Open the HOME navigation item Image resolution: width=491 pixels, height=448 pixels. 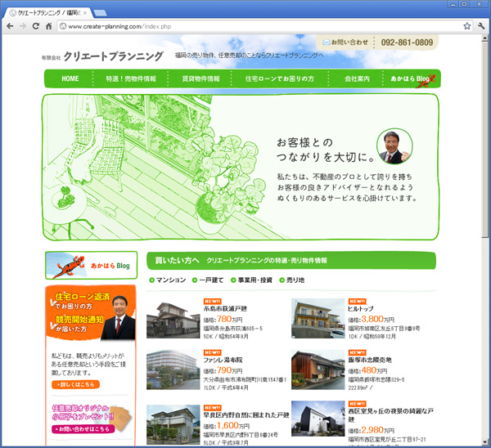70,78
